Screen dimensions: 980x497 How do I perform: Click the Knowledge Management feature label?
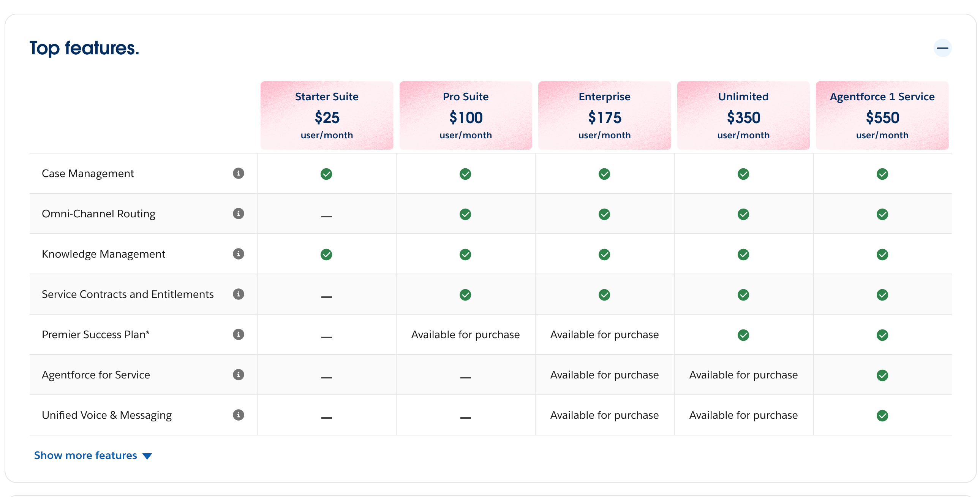103,255
